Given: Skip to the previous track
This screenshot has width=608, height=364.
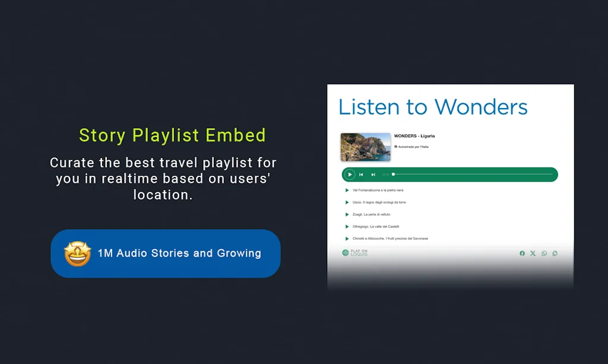Looking at the screenshot, I should [x=361, y=175].
